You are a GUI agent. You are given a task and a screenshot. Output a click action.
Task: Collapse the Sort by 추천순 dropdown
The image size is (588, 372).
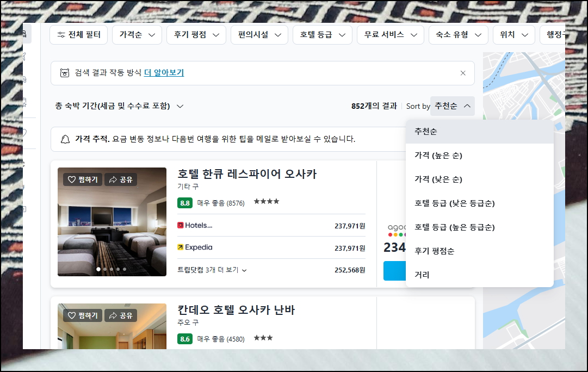click(x=452, y=106)
